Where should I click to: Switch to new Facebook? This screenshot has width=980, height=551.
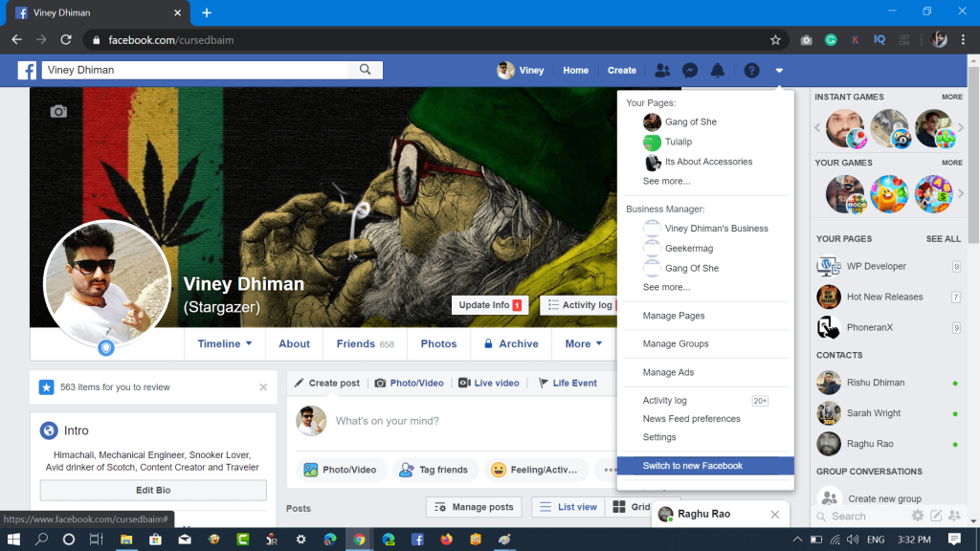click(705, 466)
